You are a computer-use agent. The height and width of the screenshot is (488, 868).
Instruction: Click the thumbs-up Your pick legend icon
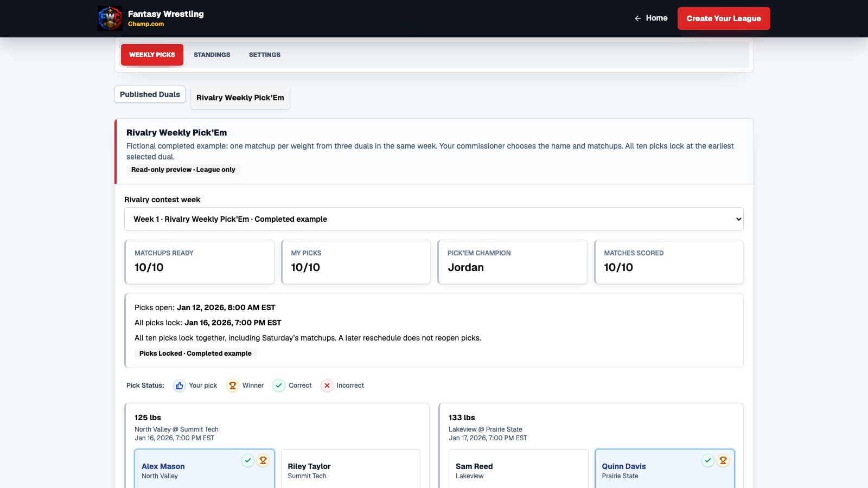tap(180, 386)
